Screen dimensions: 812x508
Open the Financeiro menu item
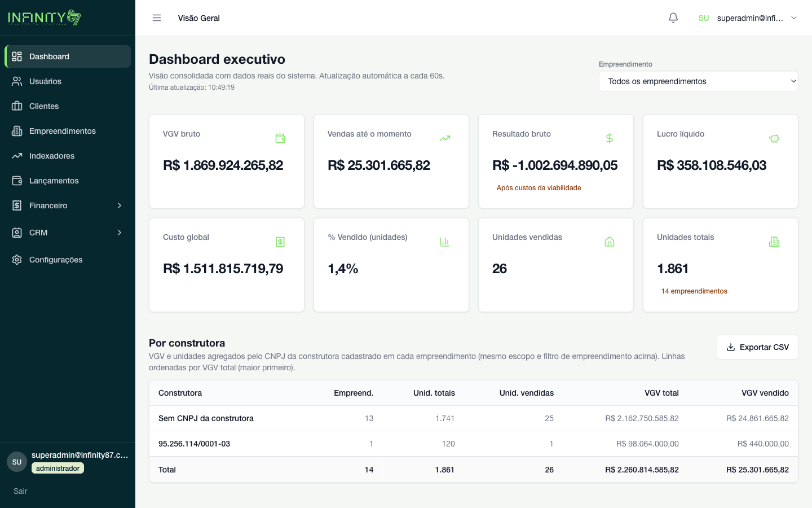(68, 205)
